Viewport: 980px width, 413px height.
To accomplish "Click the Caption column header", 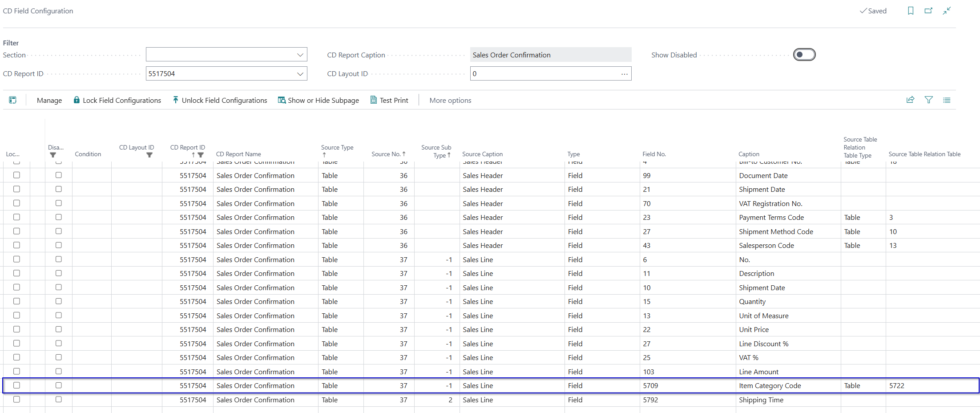I will point(749,154).
